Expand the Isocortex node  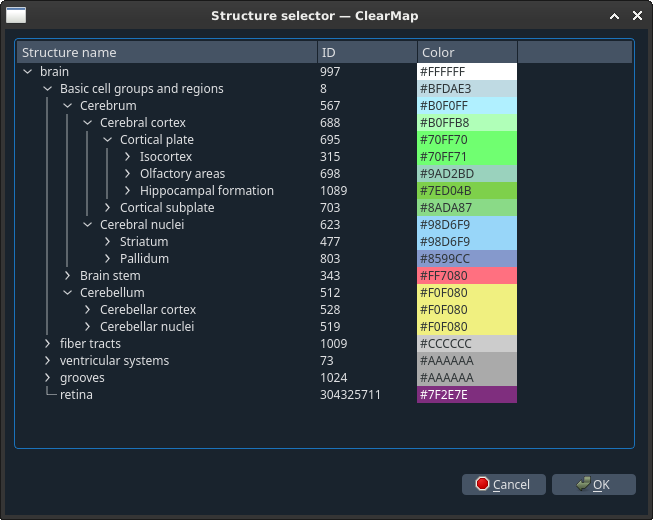coord(128,157)
